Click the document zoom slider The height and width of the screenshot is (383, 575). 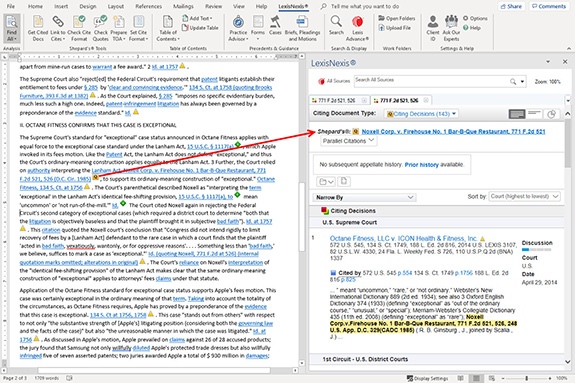point(527,378)
